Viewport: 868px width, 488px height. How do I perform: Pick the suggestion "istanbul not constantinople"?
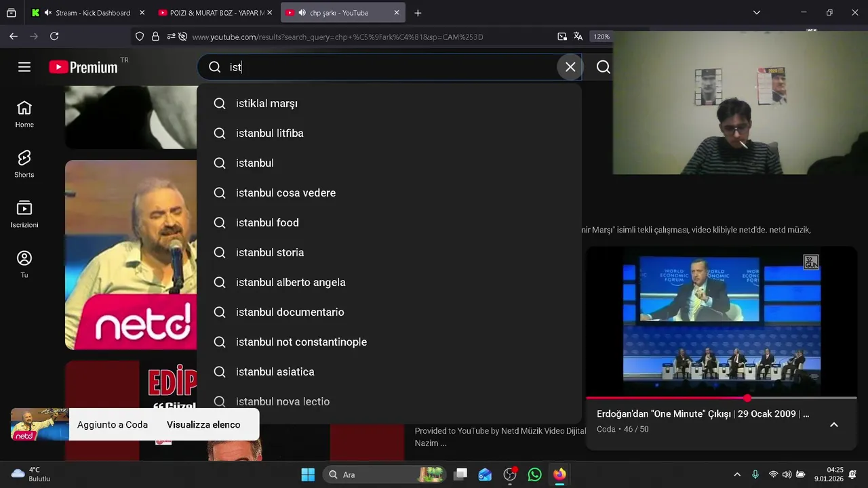(389, 342)
